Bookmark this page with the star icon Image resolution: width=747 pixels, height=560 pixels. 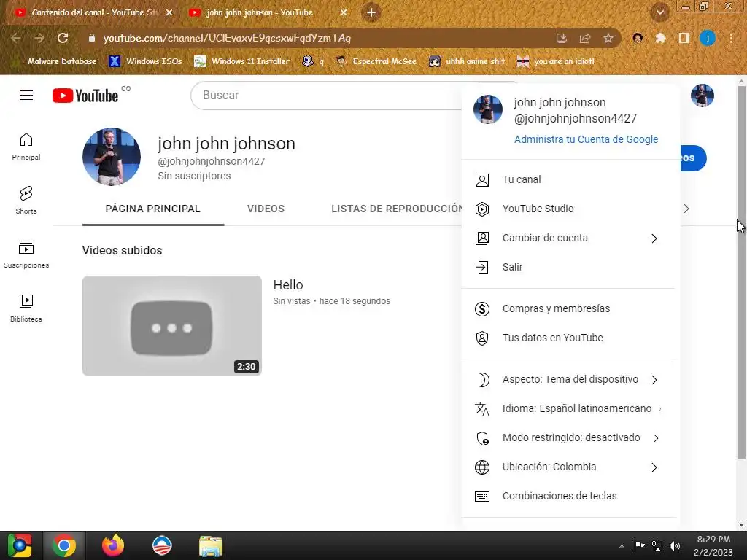608,38
